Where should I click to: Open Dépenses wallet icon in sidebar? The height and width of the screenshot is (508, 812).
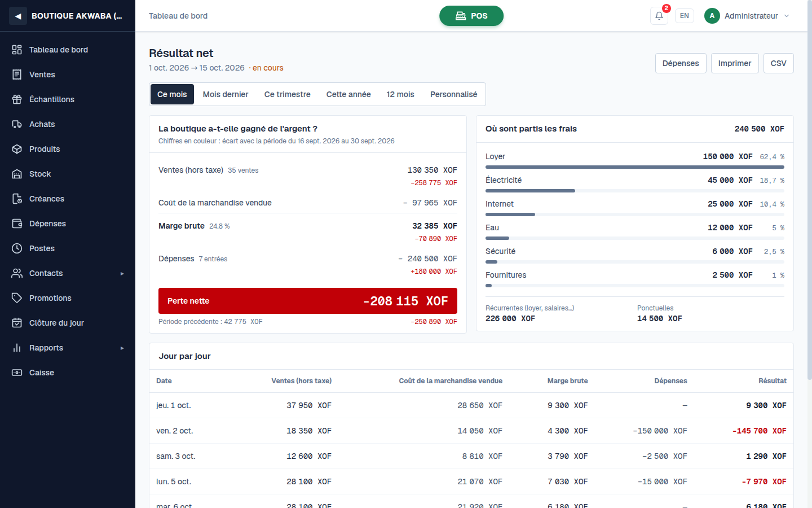click(x=17, y=224)
